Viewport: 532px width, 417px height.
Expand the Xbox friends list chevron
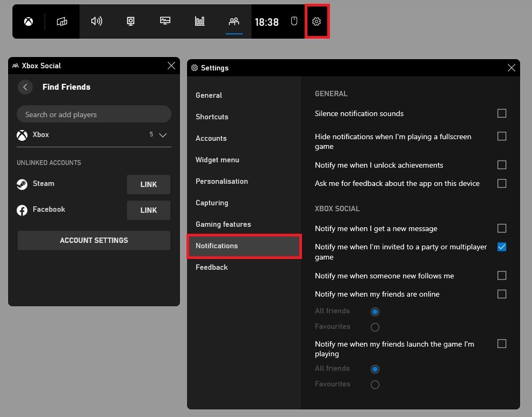pyautogui.click(x=163, y=135)
